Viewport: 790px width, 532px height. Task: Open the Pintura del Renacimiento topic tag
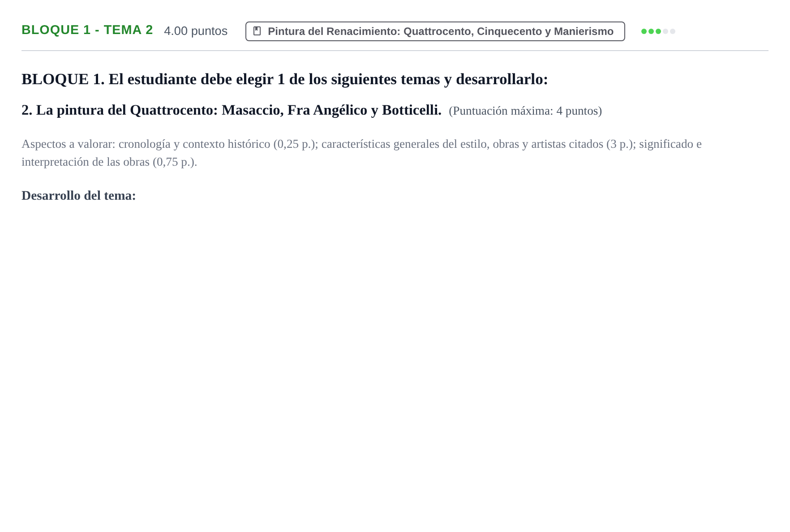pos(435,31)
